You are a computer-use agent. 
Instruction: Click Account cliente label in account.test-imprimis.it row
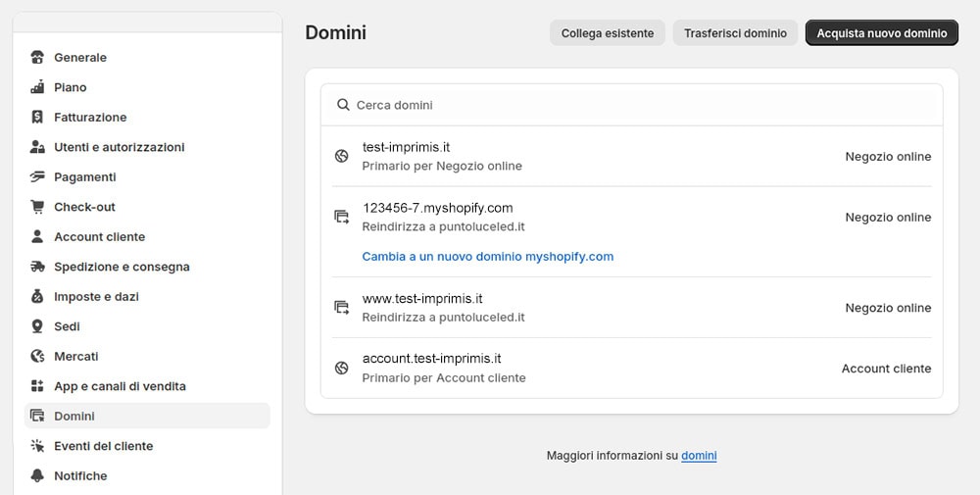click(x=886, y=369)
